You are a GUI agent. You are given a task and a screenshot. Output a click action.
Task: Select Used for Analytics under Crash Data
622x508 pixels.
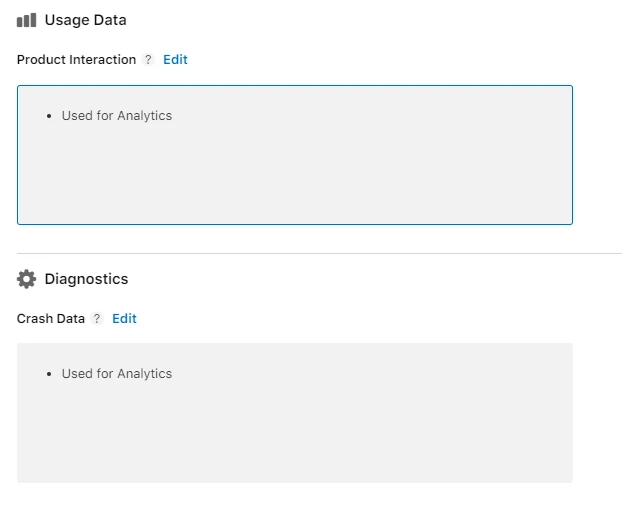(x=117, y=374)
